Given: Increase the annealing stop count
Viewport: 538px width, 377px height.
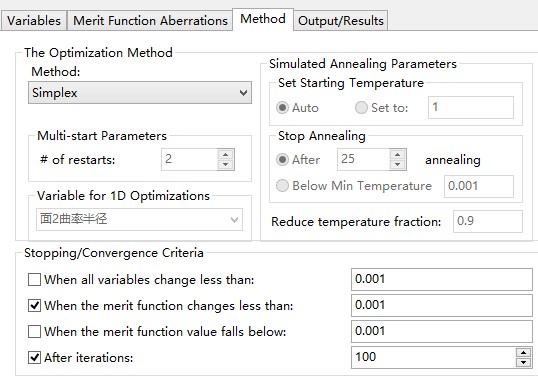Looking at the screenshot, I should pyautogui.click(x=398, y=154).
